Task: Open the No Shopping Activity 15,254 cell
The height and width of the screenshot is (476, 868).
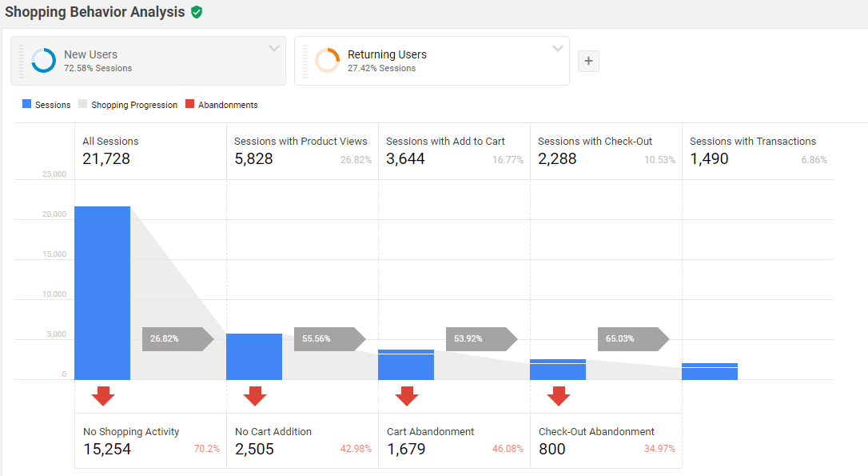Action: [x=150, y=441]
